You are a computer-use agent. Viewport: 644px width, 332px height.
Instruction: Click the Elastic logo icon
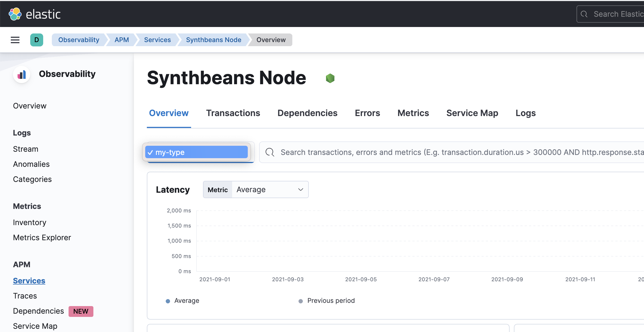[x=15, y=14]
